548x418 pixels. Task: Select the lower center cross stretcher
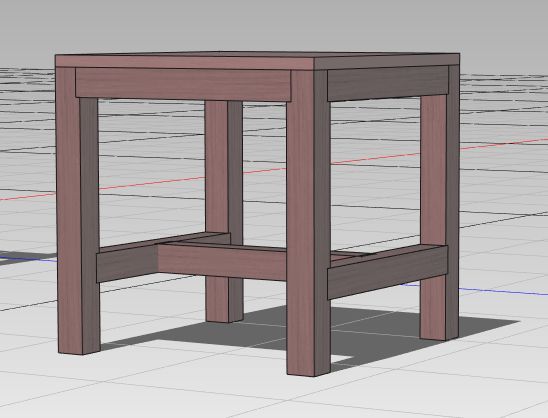(222, 261)
